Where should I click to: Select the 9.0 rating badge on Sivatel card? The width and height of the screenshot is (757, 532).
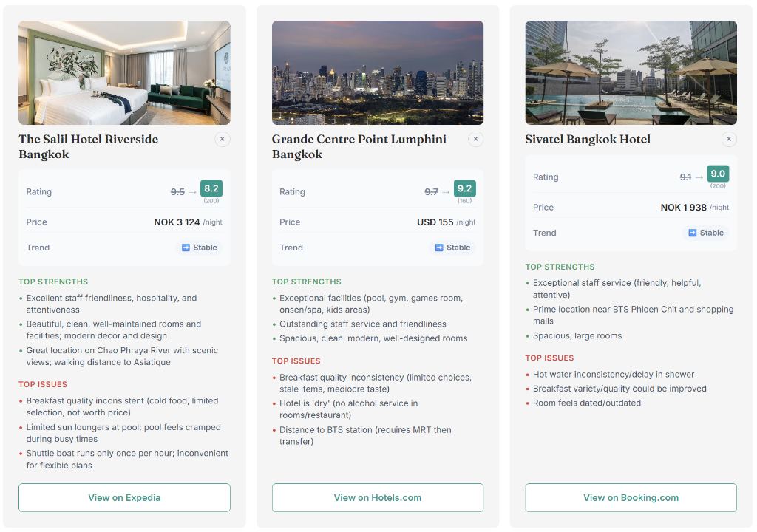coord(718,174)
